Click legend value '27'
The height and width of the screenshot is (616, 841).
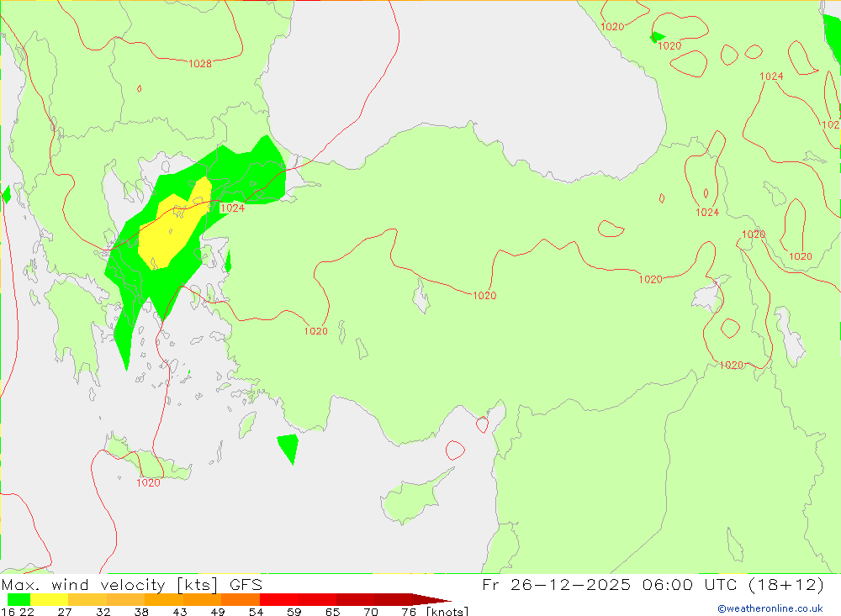tap(65, 612)
